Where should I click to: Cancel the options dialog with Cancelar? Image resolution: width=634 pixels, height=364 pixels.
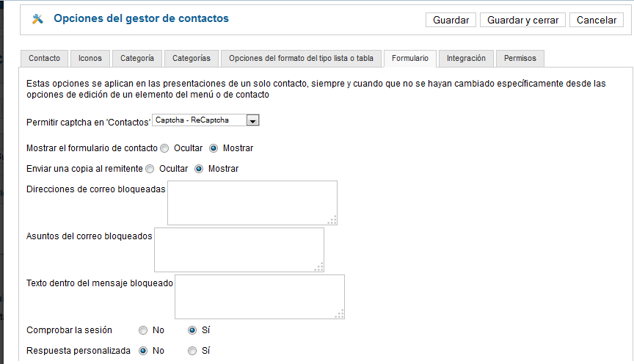pos(597,21)
